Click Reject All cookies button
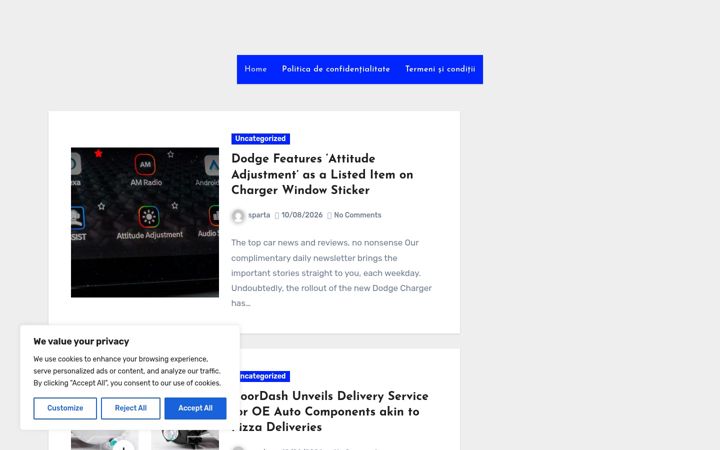The image size is (720, 450). (131, 408)
